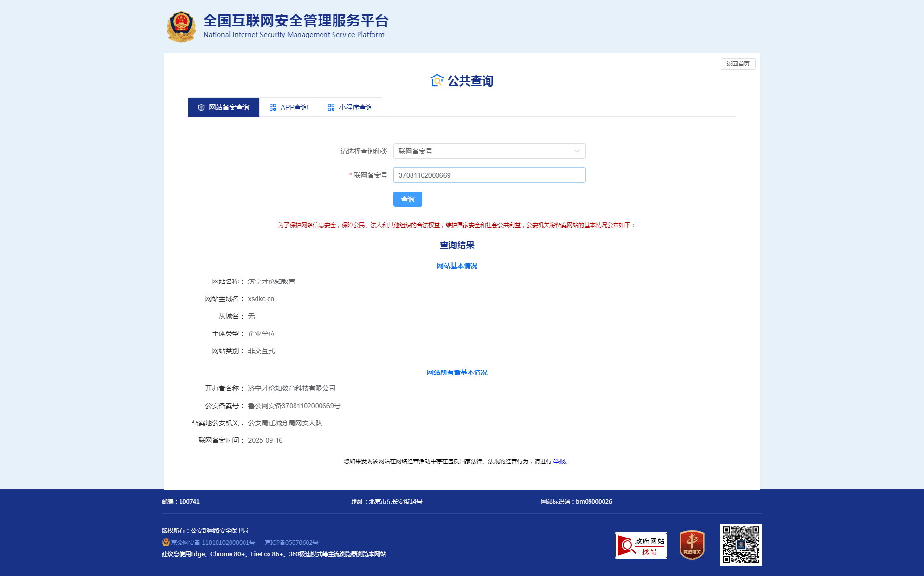The width and height of the screenshot is (924, 576).
Task: Click the QR code image in footer
Action: click(x=741, y=544)
